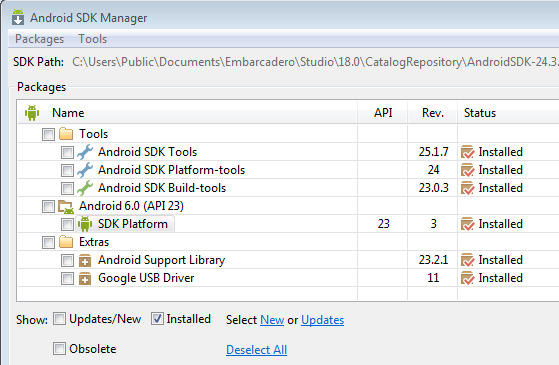The image size is (559, 365).
Task: Select the Android 6.0 (API 23) row label
Action: (131, 206)
